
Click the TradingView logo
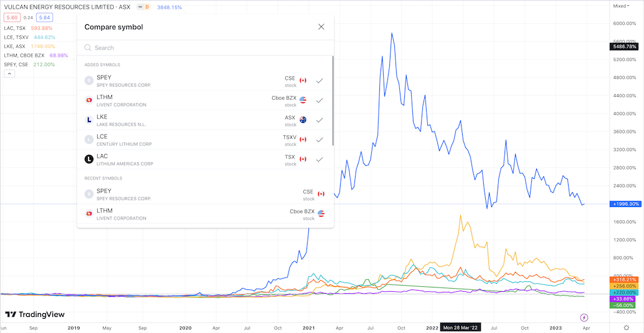point(35,314)
